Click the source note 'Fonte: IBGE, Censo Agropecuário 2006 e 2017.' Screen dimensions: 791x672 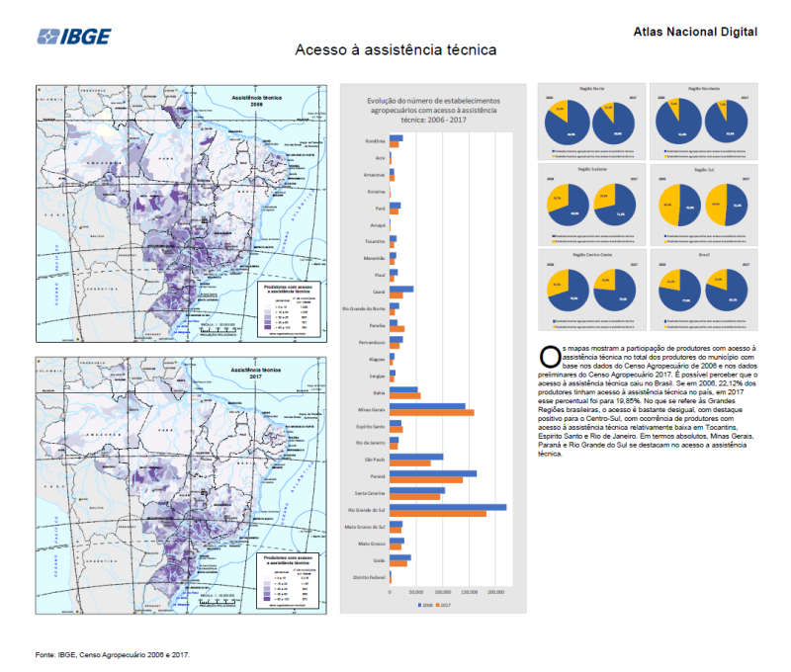coord(113,655)
